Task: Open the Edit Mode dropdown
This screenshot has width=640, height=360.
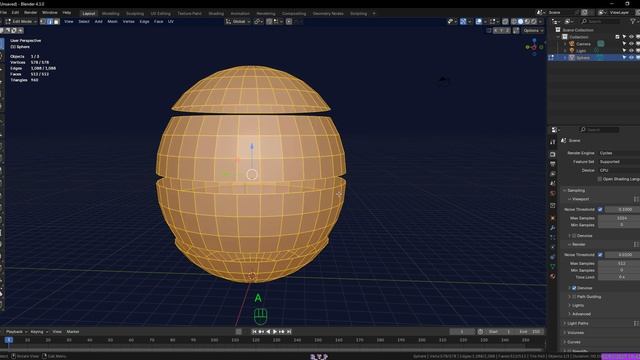Action: click(x=21, y=21)
